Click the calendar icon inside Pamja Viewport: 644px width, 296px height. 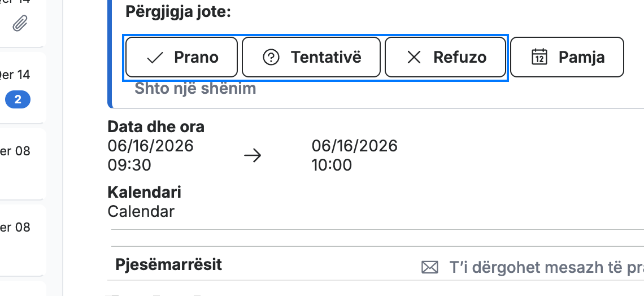point(539,57)
